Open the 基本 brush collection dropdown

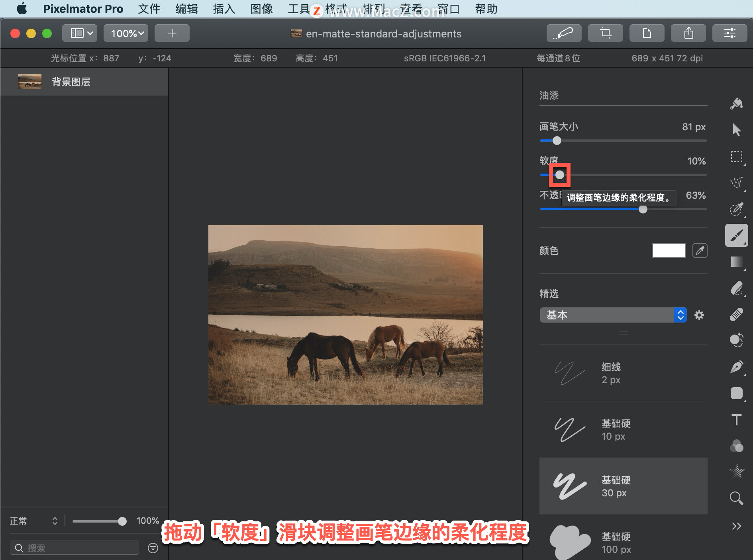[613, 315]
